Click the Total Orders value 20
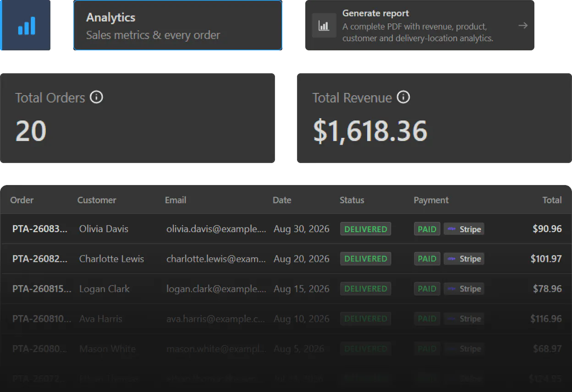The image size is (572, 392). [31, 131]
